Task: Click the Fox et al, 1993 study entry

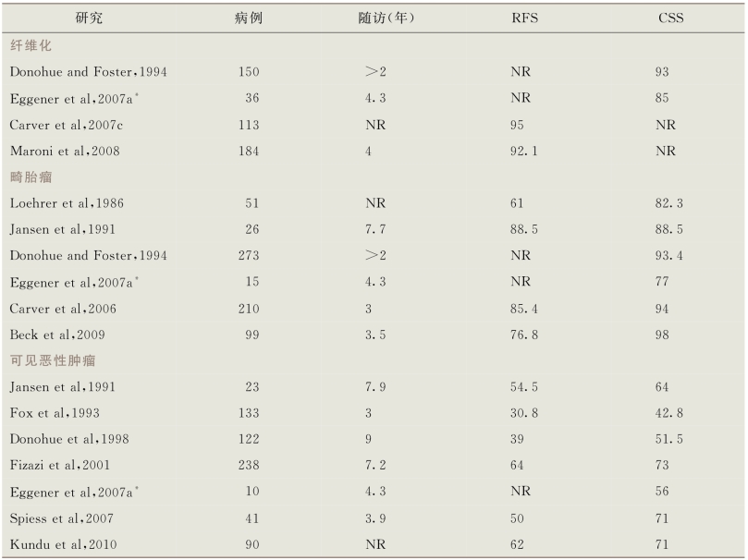Action: coord(55,413)
